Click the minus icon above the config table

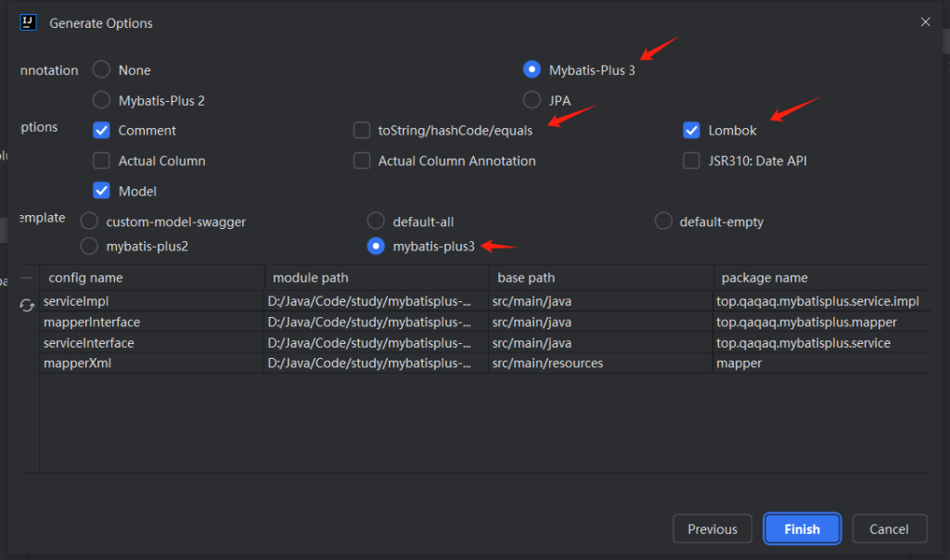coord(27,277)
